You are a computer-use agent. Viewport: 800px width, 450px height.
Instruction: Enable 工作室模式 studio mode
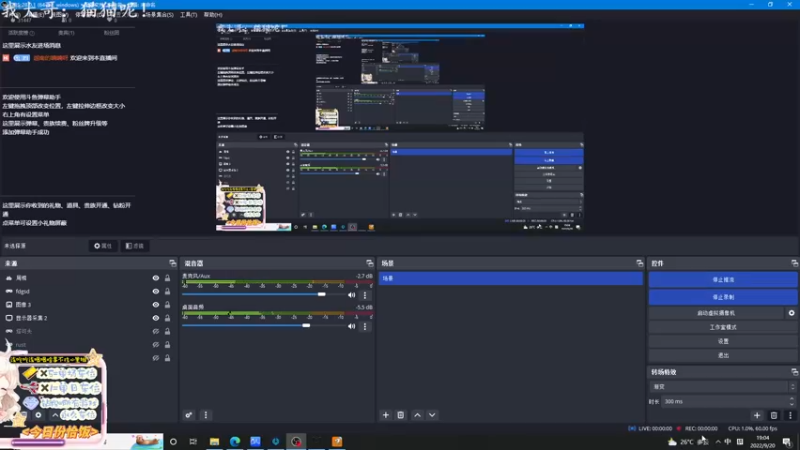pos(723,327)
